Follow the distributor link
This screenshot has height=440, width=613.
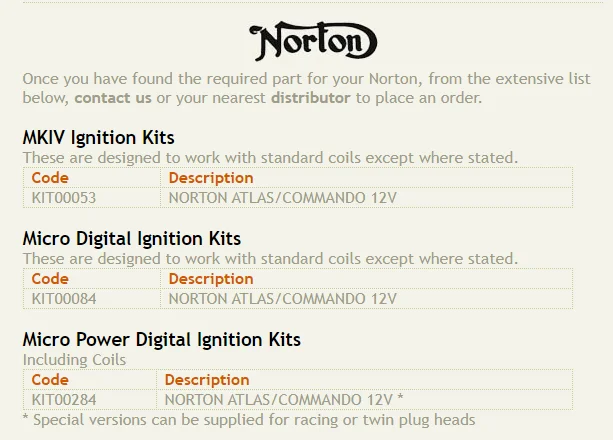coord(310,98)
